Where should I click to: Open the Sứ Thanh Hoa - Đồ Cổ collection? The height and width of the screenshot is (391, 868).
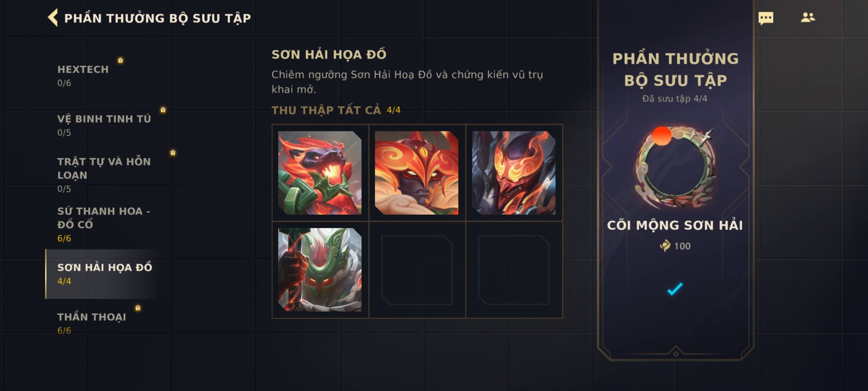coord(105,224)
